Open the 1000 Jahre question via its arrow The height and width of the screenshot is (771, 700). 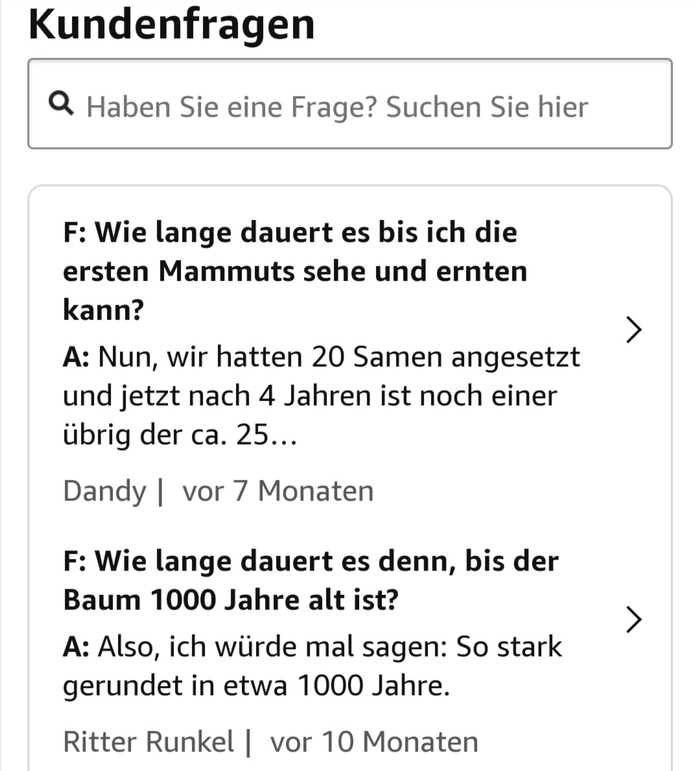[x=633, y=619]
